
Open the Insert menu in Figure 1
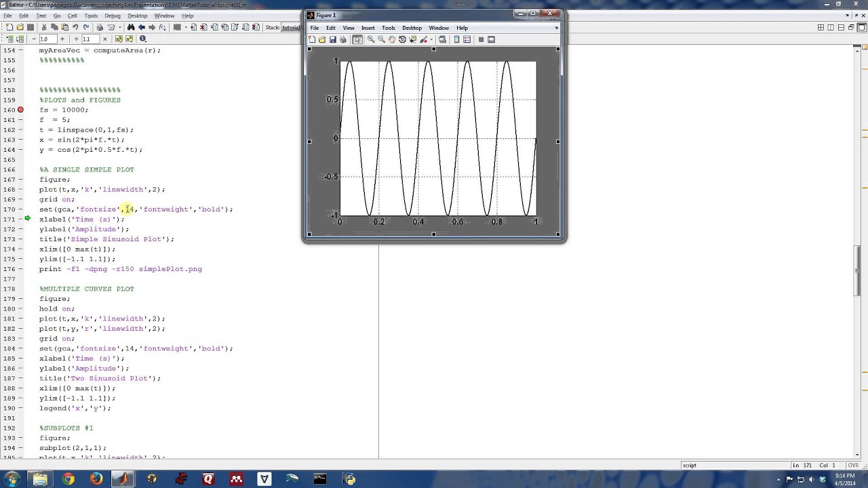point(368,28)
